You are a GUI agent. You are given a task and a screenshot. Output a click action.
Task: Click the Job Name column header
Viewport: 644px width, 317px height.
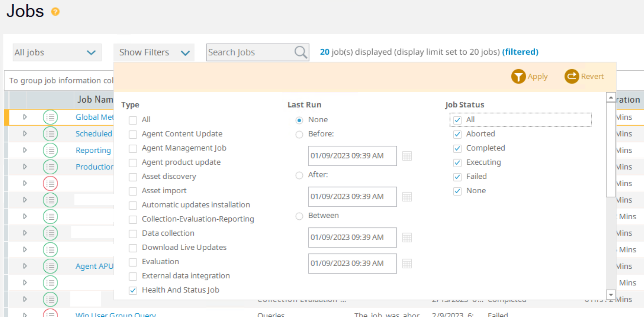coord(95,100)
